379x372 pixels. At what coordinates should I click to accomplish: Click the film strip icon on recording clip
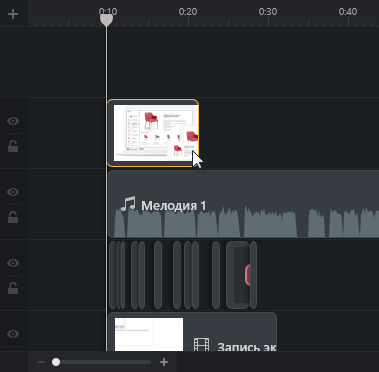click(201, 344)
